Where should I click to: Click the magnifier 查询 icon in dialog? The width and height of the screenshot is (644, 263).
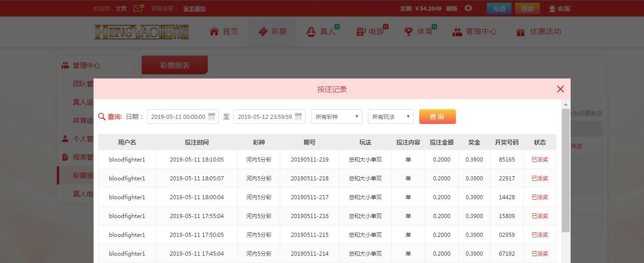(102, 117)
